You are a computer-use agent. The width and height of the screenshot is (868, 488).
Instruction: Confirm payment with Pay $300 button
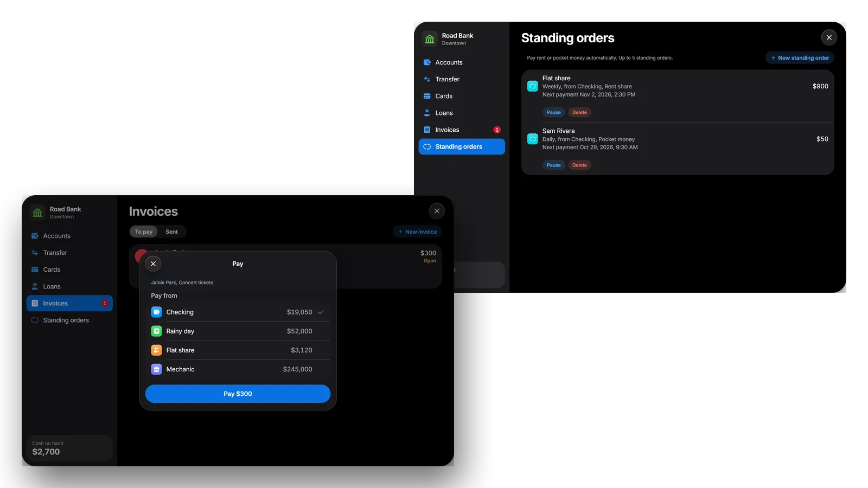(238, 394)
